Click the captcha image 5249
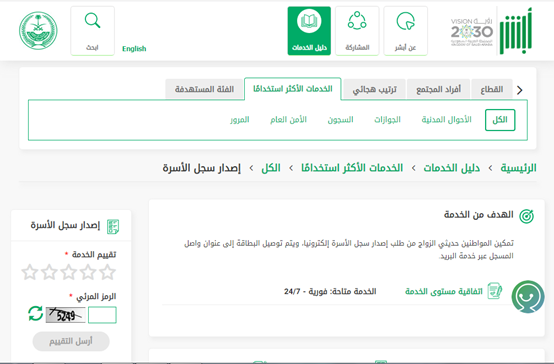 pyautogui.click(x=65, y=315)
